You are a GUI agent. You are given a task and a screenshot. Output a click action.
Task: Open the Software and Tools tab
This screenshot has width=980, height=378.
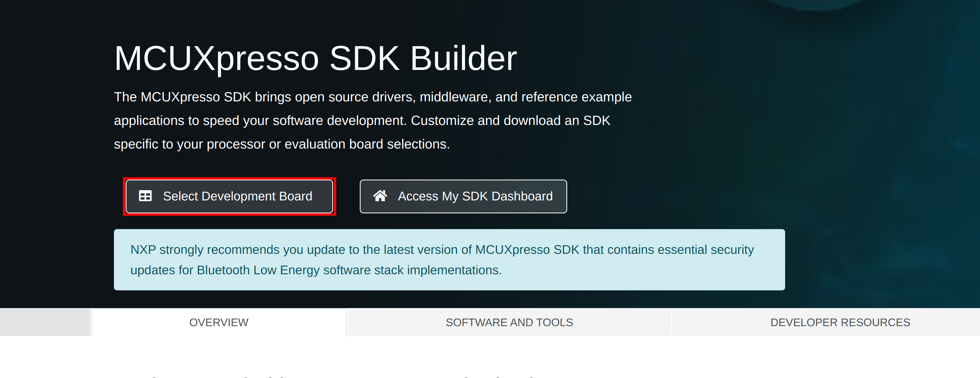pyautogui.click(x=509, y=322)
